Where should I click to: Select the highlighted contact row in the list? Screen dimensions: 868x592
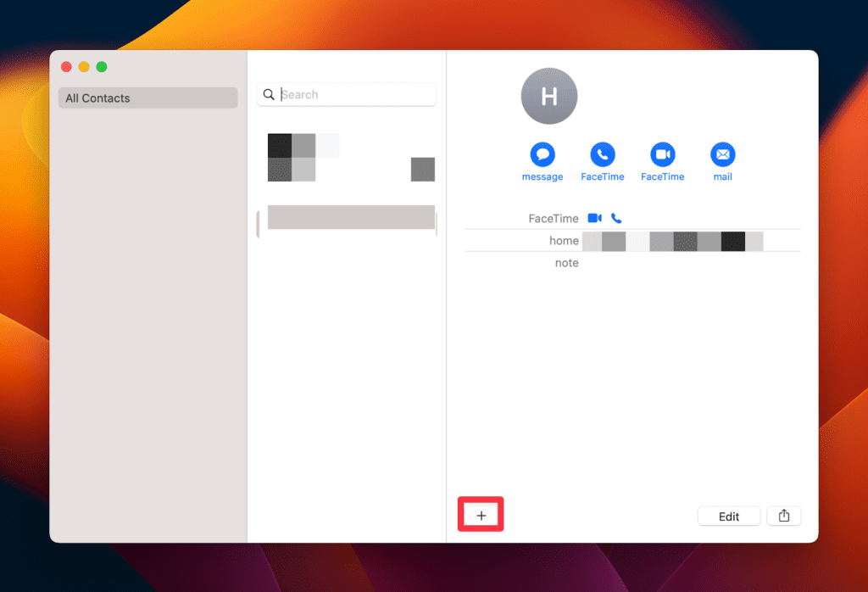coord(347,222)
